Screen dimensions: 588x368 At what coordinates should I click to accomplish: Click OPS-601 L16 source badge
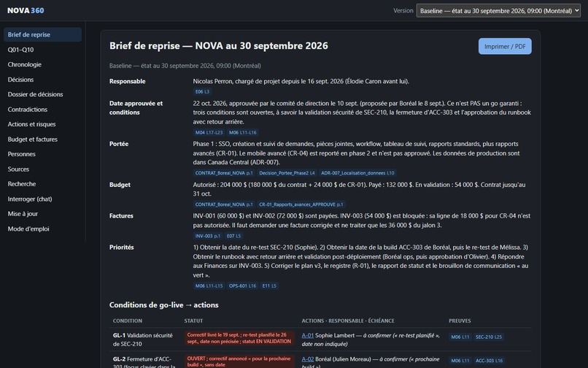243,285
